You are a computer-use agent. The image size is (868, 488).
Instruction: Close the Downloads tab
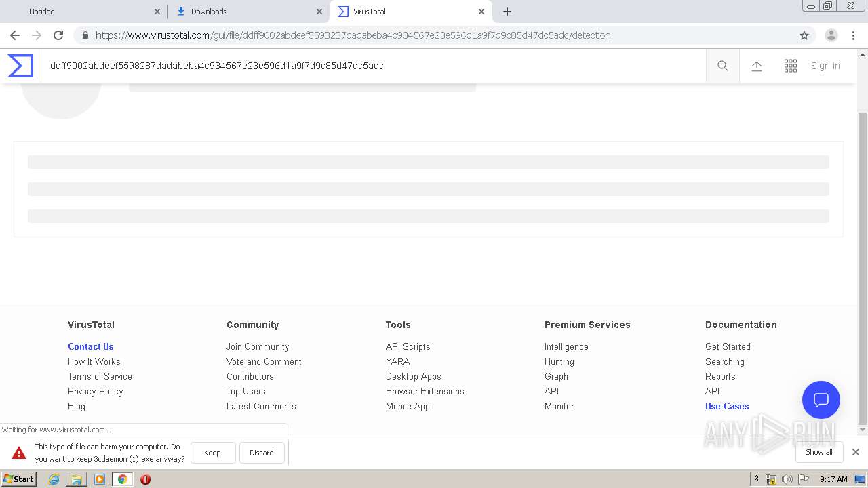click(x=319, y=12)
